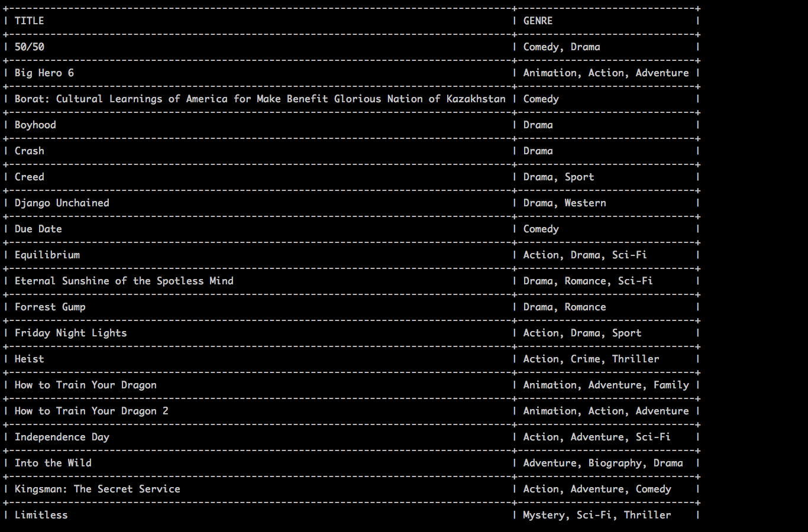The height and width of the screenshot is (532, 808).
Task: Click the title Limitless
Action: click(41, 515)
